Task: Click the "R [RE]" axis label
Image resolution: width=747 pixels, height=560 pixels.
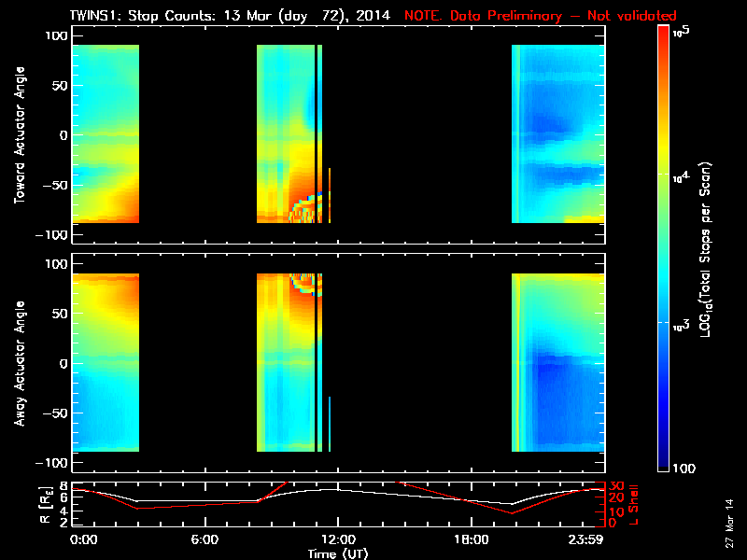Action: click(46, 505)
